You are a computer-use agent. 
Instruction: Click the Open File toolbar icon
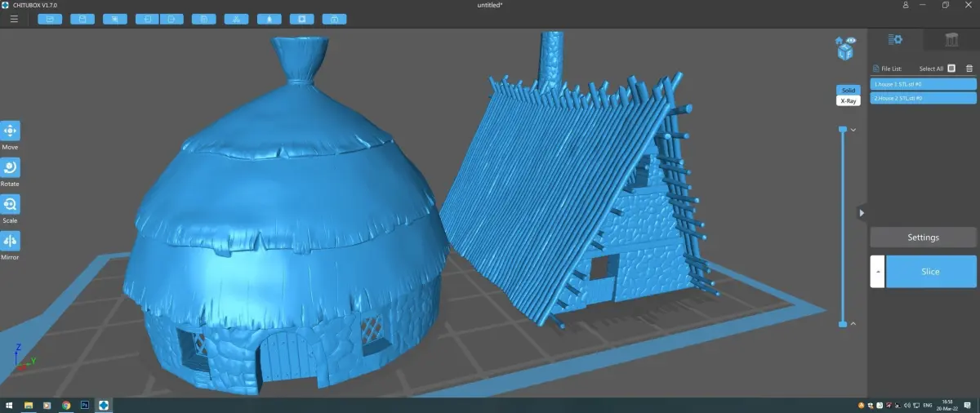(x=50, y=19)
